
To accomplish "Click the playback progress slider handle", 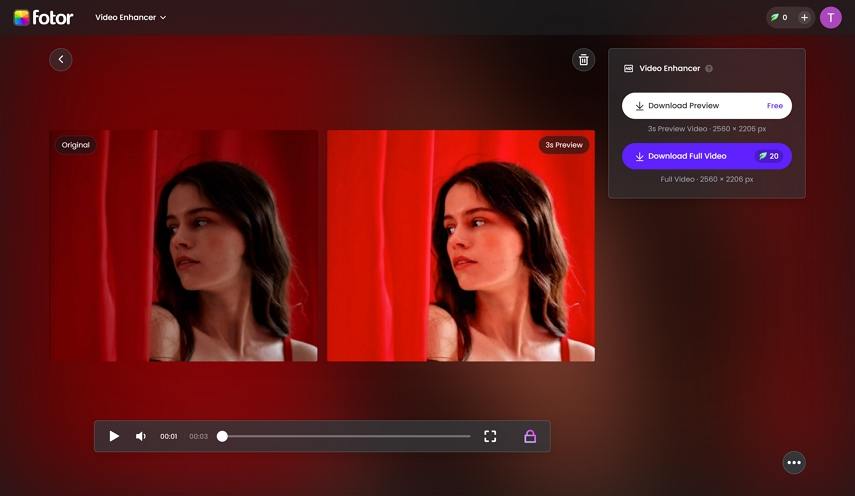I will point(222,436).
